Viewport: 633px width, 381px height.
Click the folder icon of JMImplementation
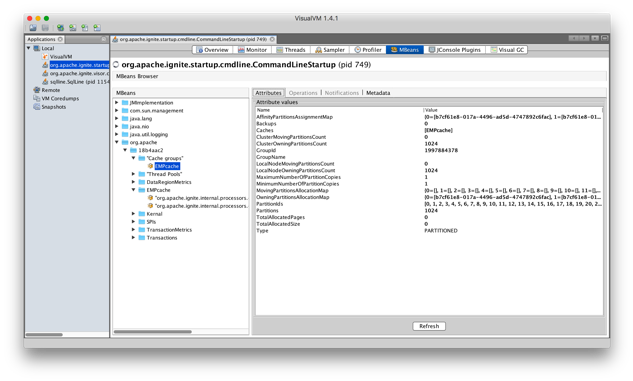coord(125,103)
